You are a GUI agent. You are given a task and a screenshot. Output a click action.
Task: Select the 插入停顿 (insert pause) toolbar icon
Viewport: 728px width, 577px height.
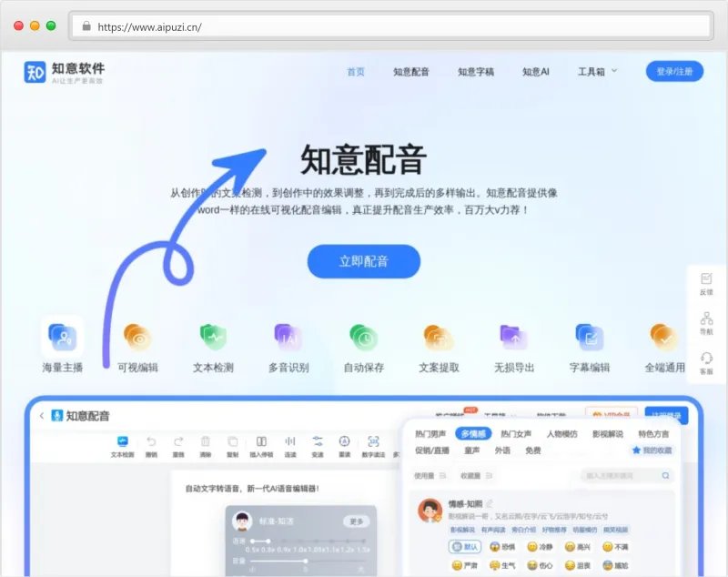click(x=261, y=443)
